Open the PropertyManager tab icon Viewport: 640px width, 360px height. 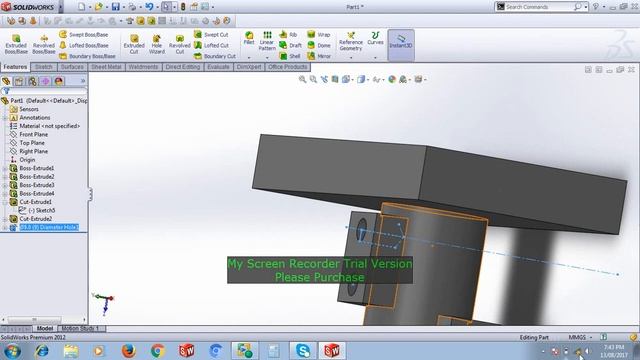coord(19,81)
